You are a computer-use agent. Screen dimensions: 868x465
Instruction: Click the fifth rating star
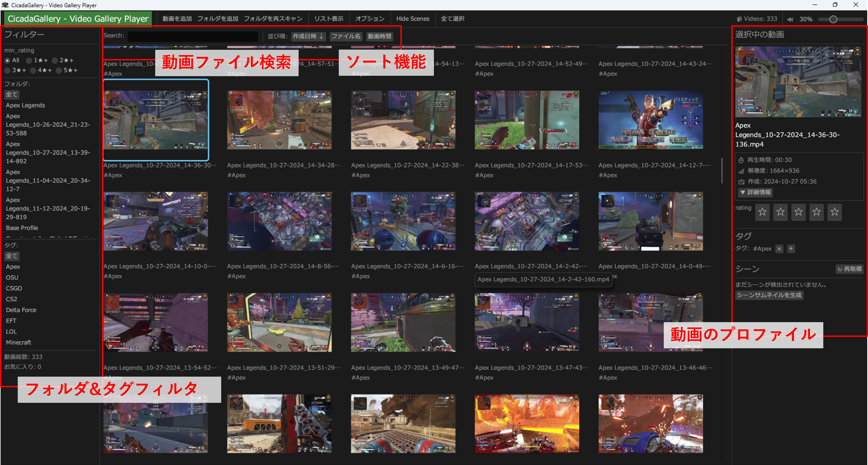[834, 212]
